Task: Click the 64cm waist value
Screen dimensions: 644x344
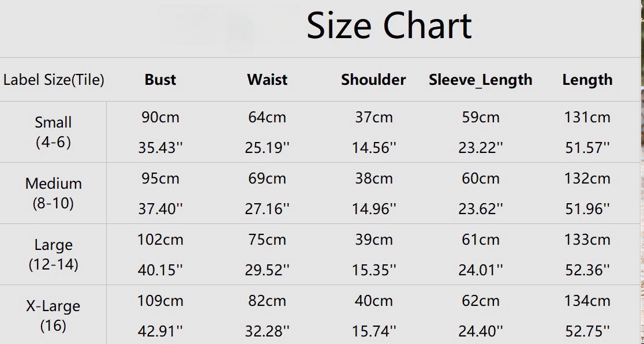Action: tap(267, 117)
